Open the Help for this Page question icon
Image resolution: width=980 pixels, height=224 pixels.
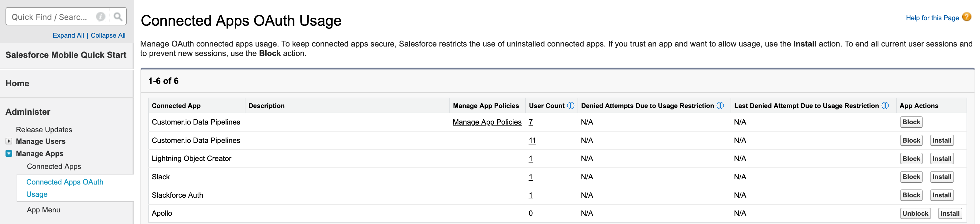[966, 17]
